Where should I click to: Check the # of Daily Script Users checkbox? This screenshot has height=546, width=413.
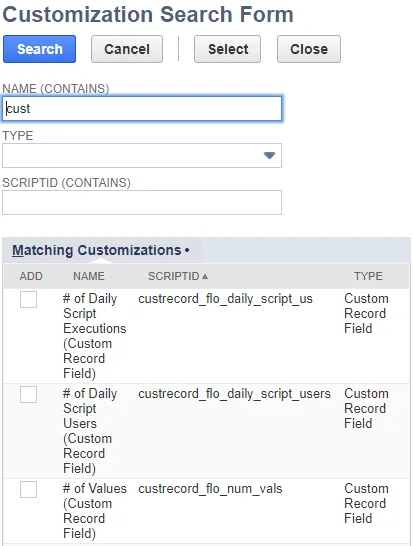[29, 395]
